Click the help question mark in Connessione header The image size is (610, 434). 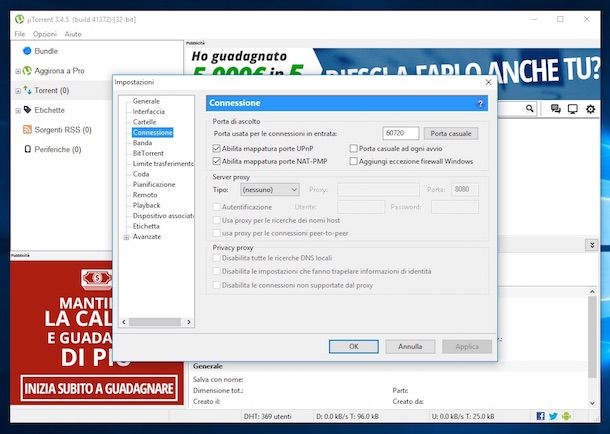[x=480, y=103]
